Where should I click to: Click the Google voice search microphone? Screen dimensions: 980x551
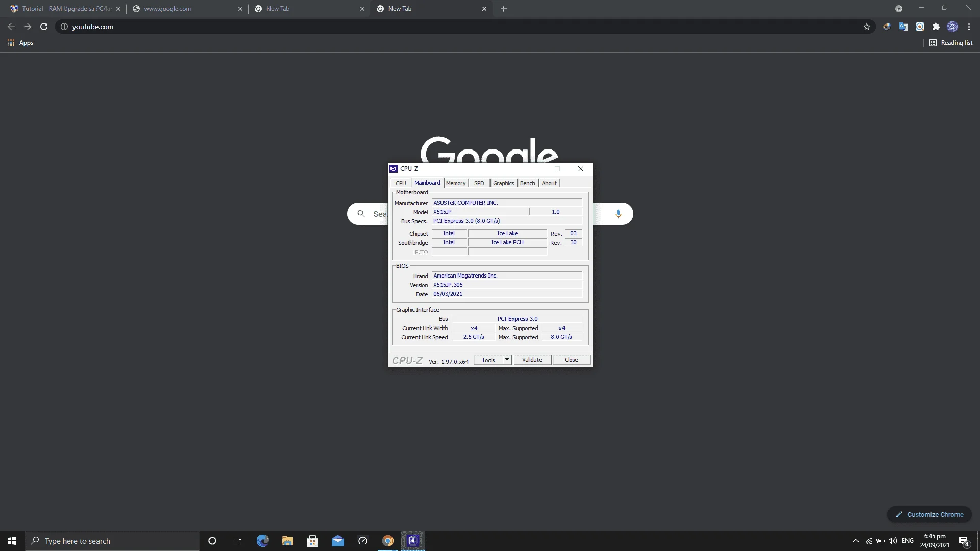[618, 214]
